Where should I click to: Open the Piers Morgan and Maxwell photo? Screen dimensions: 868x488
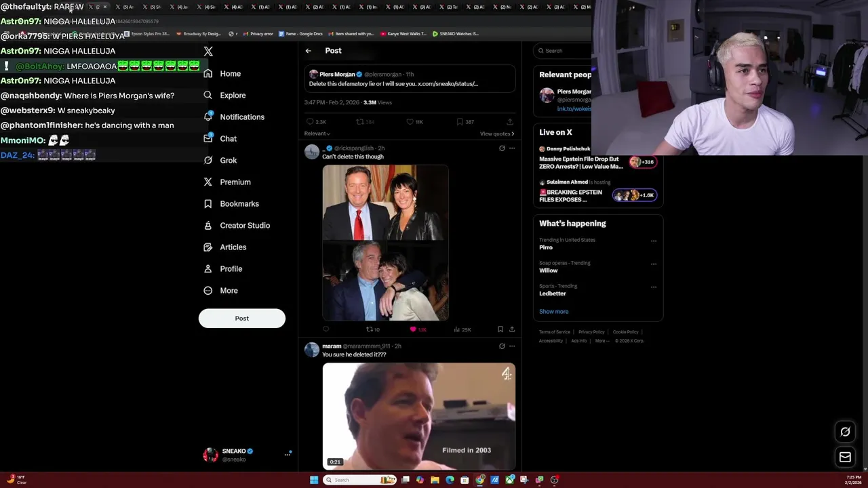[385, 203]
